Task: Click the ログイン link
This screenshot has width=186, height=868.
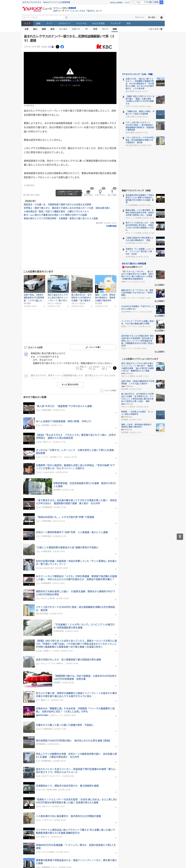Action: pos(57,11)
